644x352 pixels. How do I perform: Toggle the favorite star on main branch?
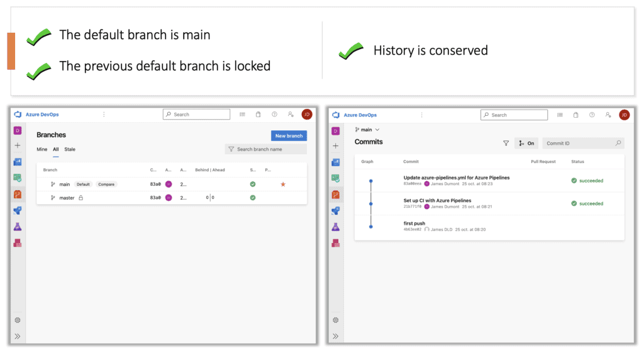point(283,185)
